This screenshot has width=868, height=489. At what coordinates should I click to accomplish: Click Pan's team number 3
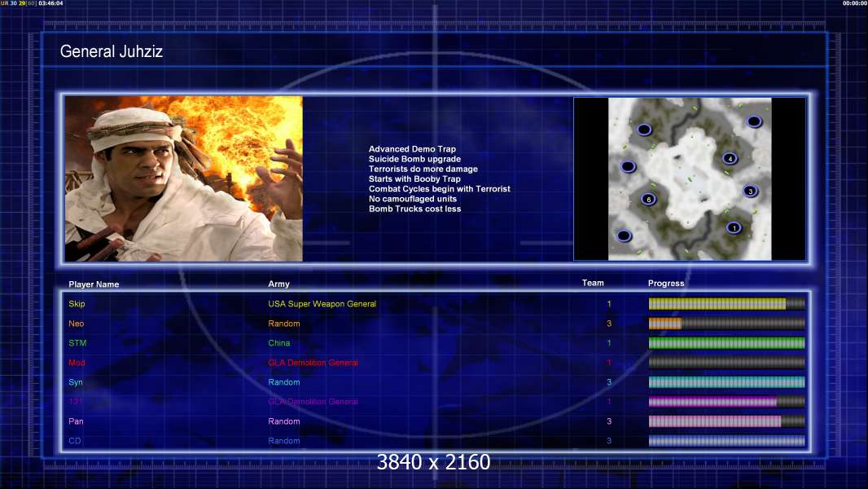tap(609, 421)
